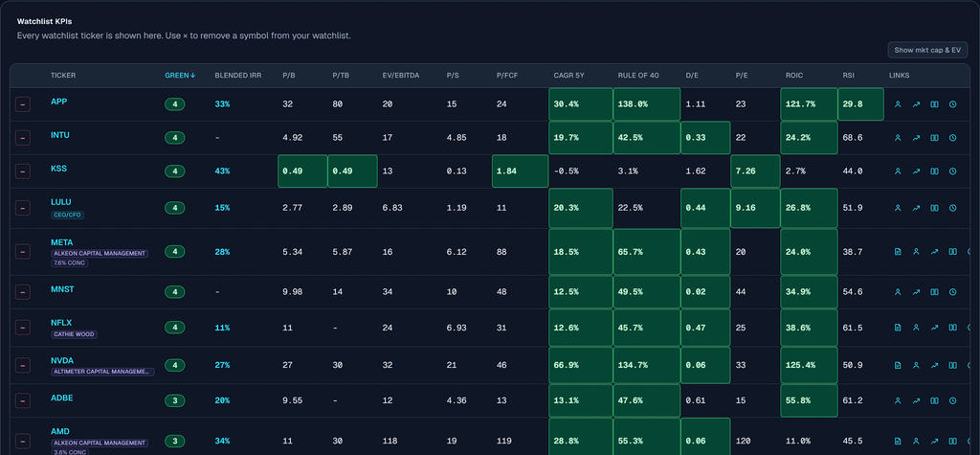Image resolution: width=980 pixels, height=455 pixels.
Task: Open NVDA's document filing icon
Action: click(898, 365)
